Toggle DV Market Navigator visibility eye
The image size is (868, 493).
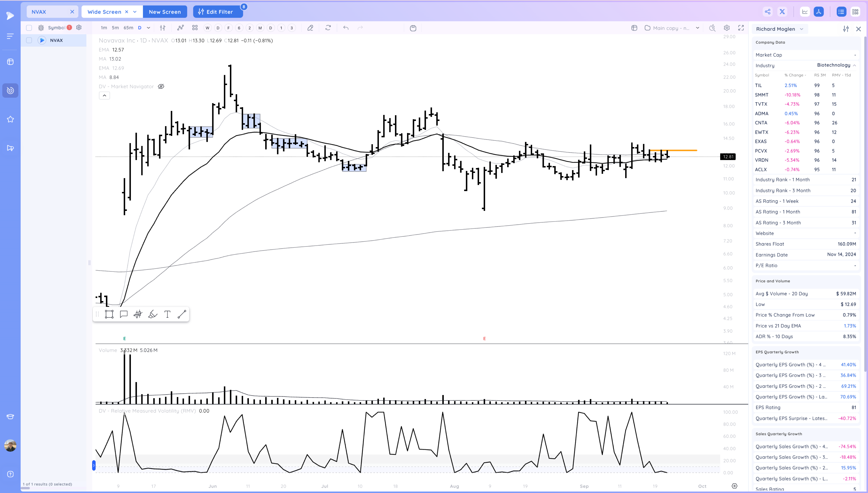pos(161,86)
